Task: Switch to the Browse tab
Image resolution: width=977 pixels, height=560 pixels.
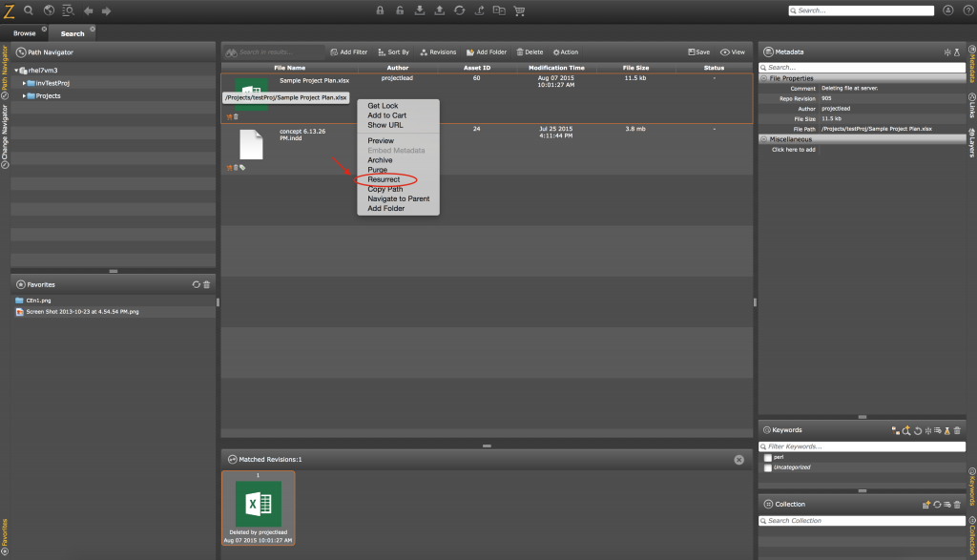Action: [x=24, y=33]
